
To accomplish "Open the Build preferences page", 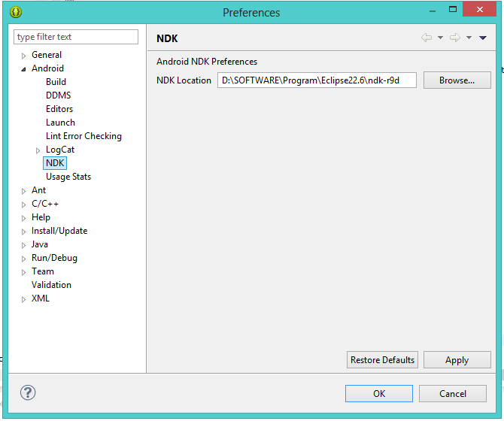I will pos(56,82).
